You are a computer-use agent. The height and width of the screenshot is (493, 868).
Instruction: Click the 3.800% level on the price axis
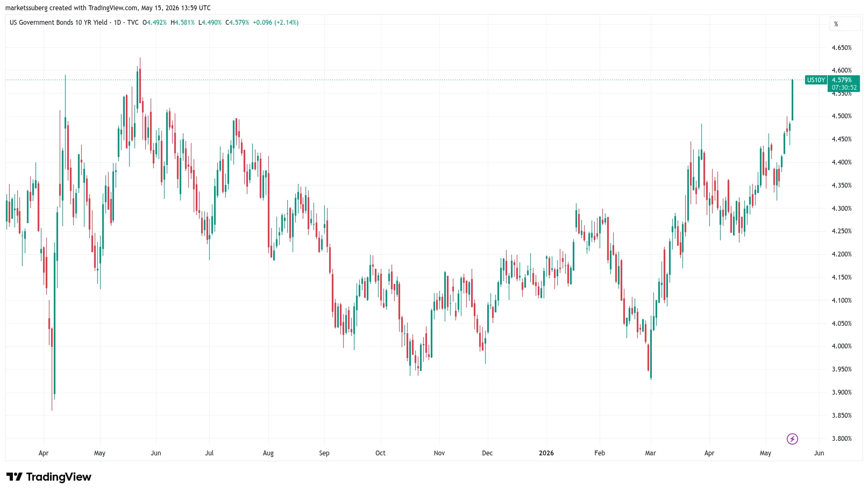click(842, 439)
